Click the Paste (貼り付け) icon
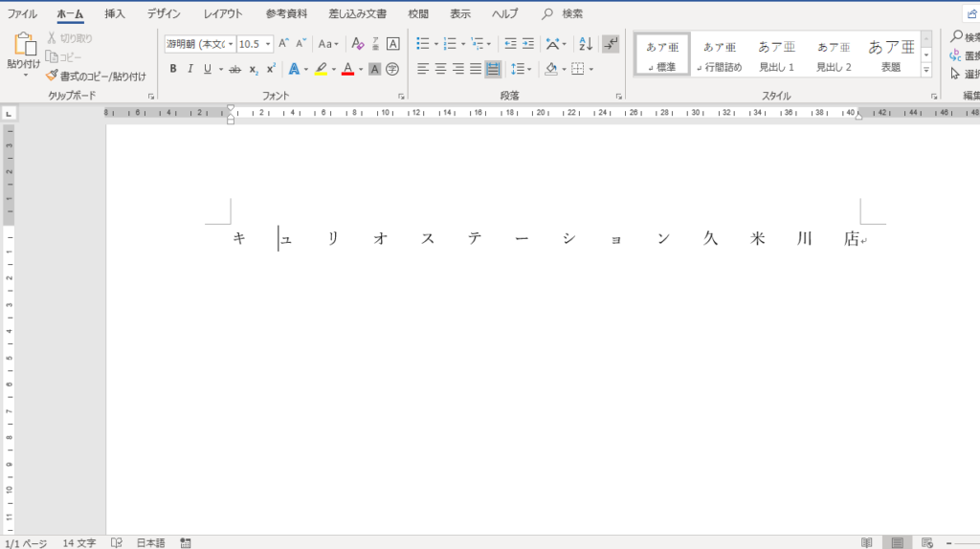Image resolution: width=980 pixels, height=549 pixels. tap(24, 45)
